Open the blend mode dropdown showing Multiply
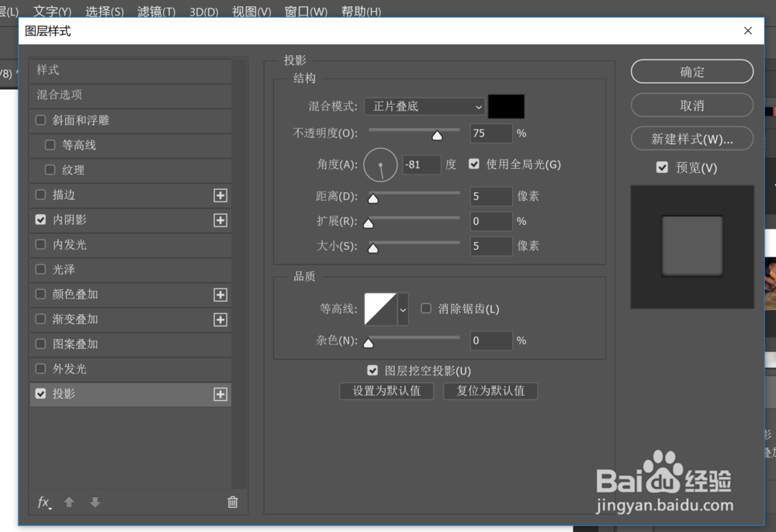The width and height of the screenshot is (776, 532). coord(424,106)
